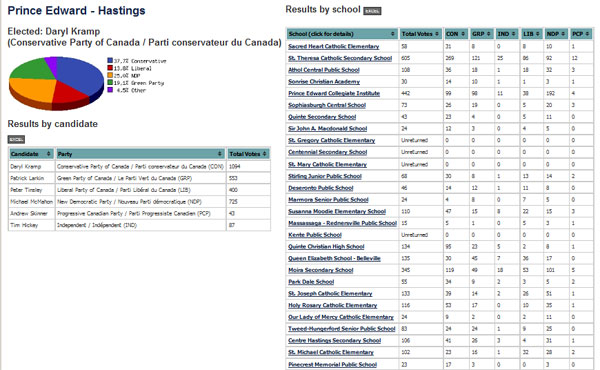The image size is (600, 370).
Task: Open Sir John A. Macdonald School link
Action: 328,129
